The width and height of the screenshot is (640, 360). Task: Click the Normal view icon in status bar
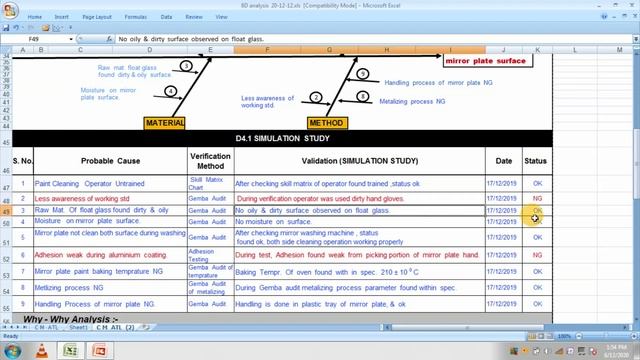532,336
